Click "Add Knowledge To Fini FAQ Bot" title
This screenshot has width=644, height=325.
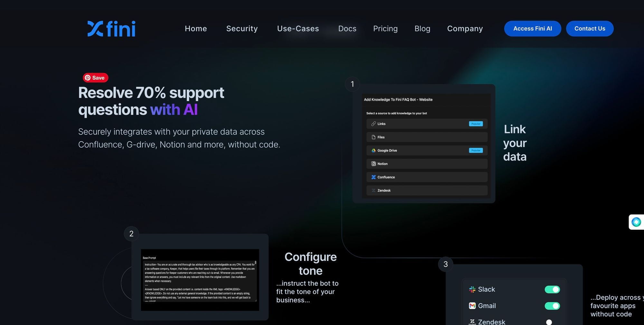(x=398, y=100)
